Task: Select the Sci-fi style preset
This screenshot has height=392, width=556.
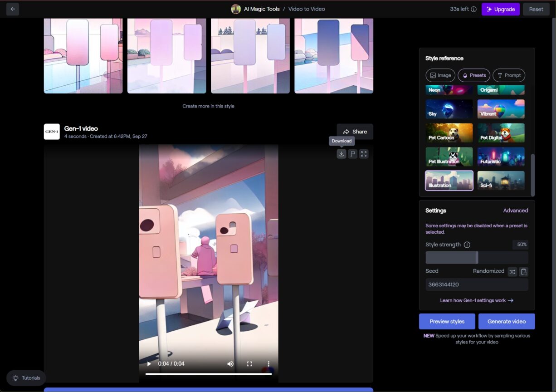Action: coord(501,181)
